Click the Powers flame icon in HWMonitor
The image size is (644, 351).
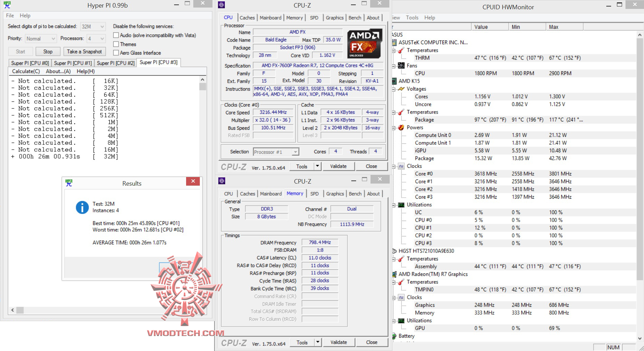(401, 127)
